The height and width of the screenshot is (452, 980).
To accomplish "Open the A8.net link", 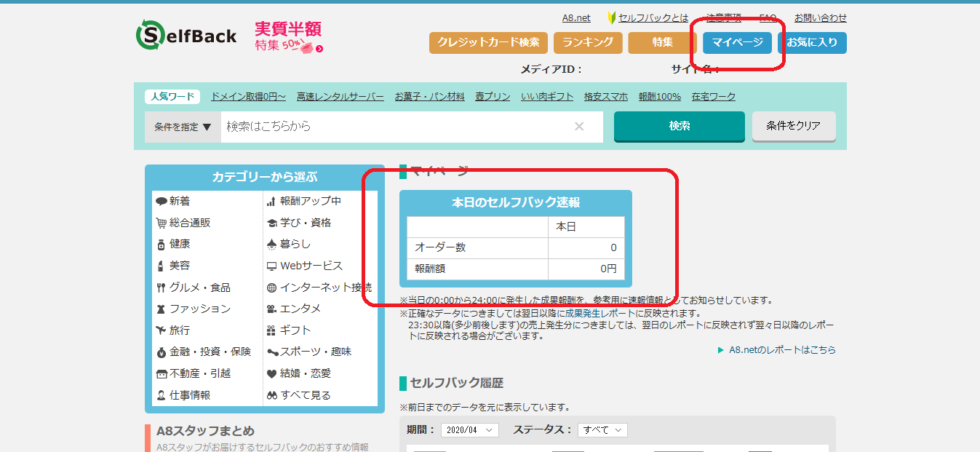I will pyautogui.click(x=576, y=18).
